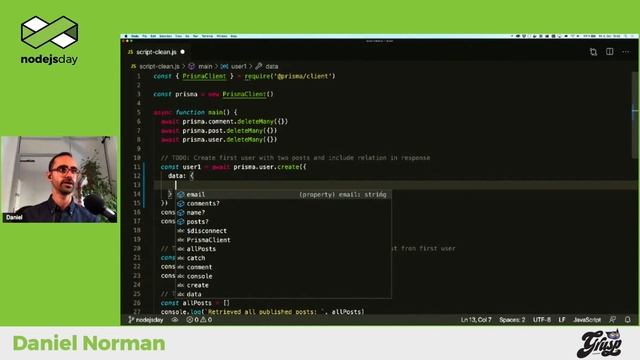Select the script-clean.js editor tab
The height and width of the screenshot is (360, 640).
point(156,52)
